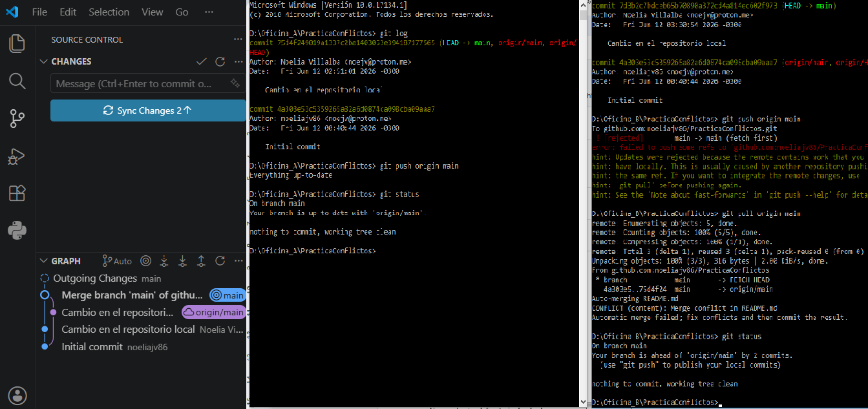Click 'Your branch is ahead' line in Oficina_B terminal

pos(692,355)
